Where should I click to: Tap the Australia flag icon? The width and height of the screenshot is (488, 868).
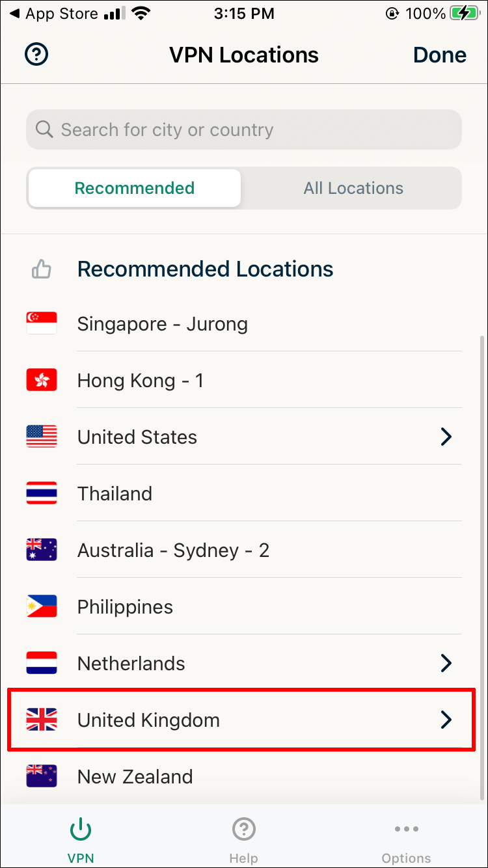(42, 550)
